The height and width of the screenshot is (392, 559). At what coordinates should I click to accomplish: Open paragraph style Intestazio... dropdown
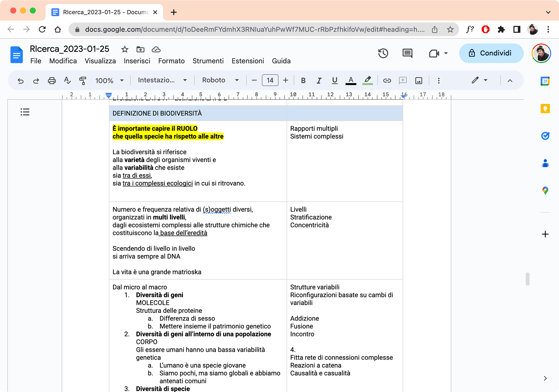tap(162, 80)
